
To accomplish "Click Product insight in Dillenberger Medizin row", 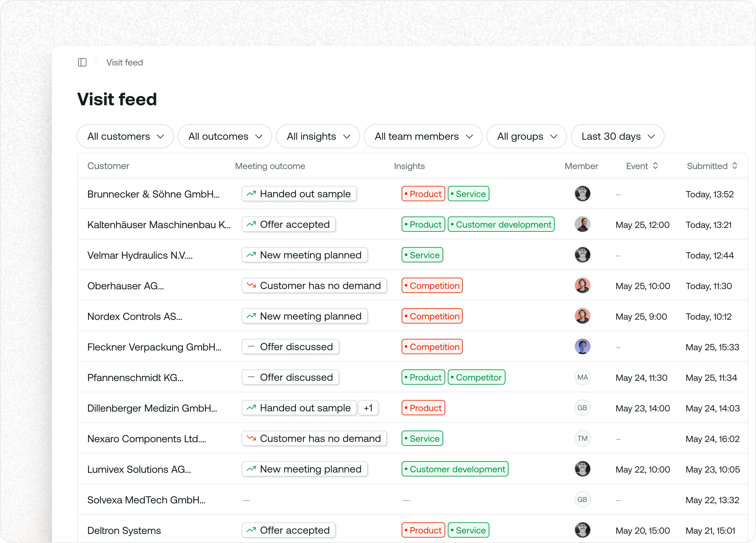I will 423,408.
